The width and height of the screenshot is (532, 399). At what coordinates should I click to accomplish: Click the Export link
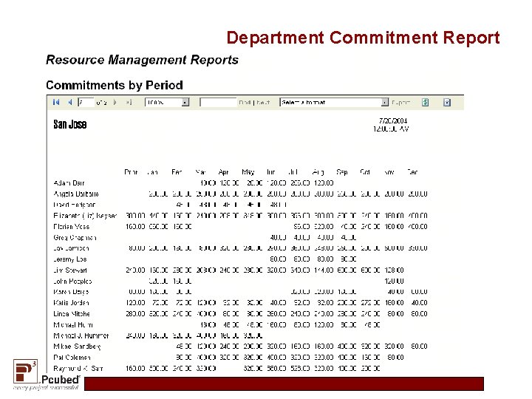pyautogui.click(x=401, y=103)
